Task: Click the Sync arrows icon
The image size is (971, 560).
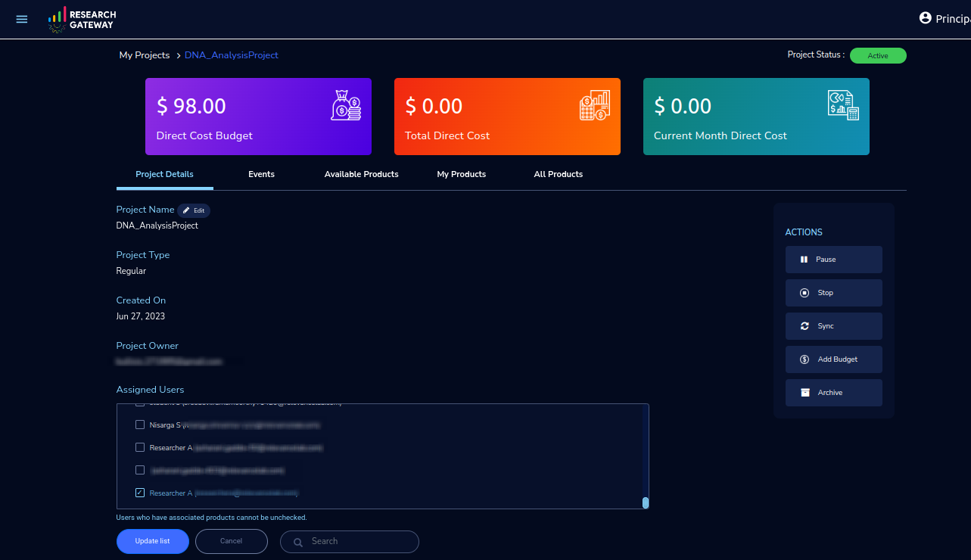Action: click(804, 326)
